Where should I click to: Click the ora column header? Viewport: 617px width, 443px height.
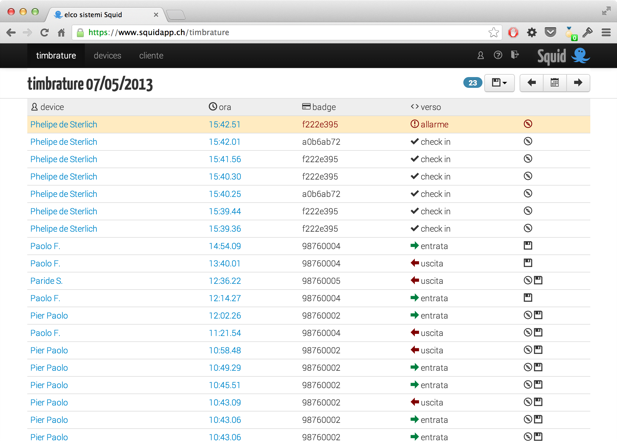(220, 107)
